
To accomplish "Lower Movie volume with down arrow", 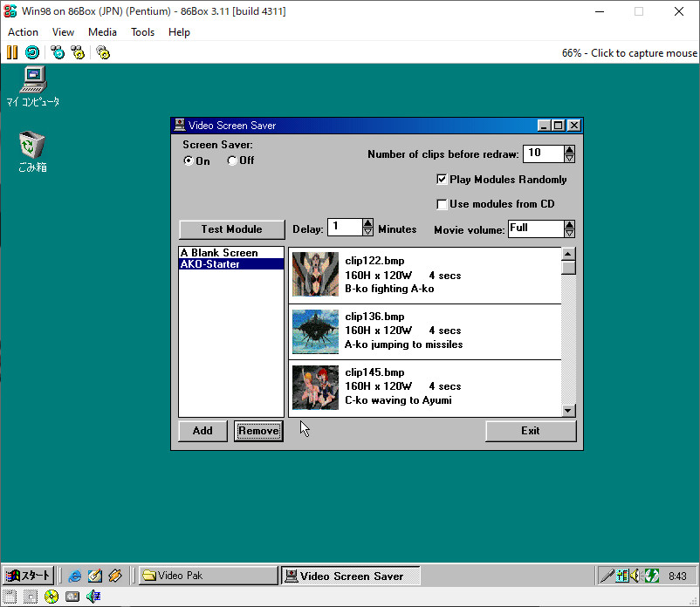I will 569,233.
